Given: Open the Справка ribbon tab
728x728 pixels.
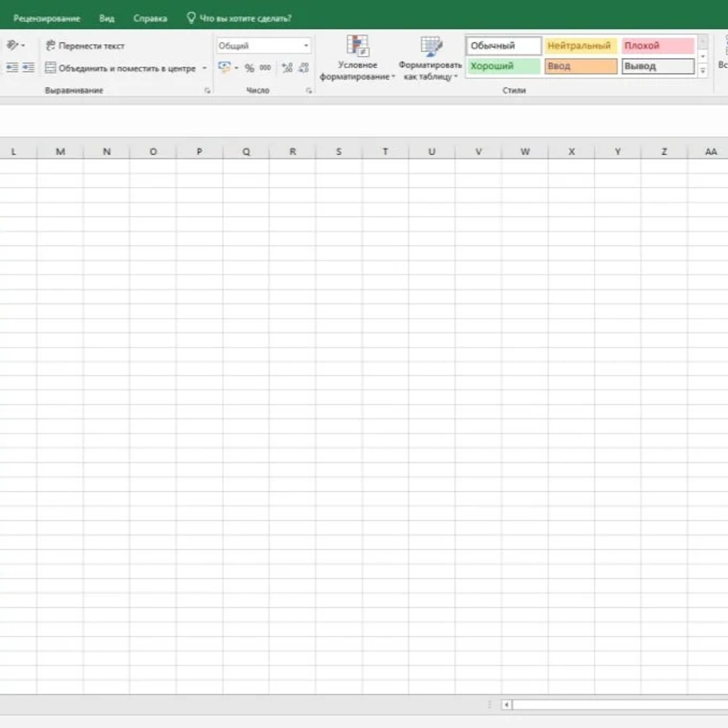Looking at the screenshot, I should (150, 18).
